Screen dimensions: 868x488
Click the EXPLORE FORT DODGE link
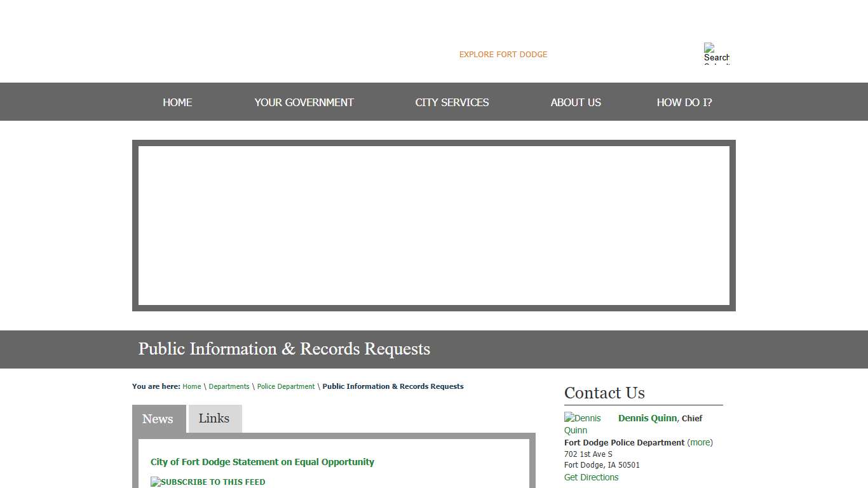point(503,54)
